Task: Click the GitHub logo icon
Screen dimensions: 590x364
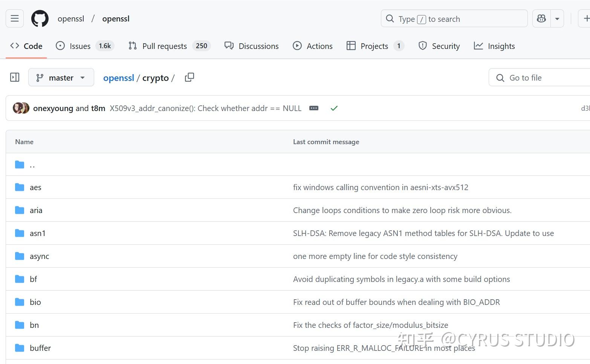Action: click(x=40, y=19)
